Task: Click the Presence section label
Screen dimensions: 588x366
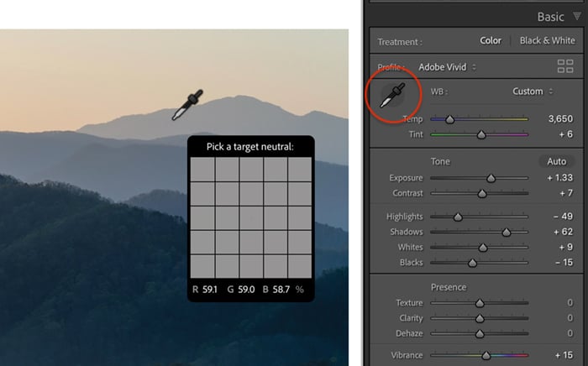Action: [449, 287]
